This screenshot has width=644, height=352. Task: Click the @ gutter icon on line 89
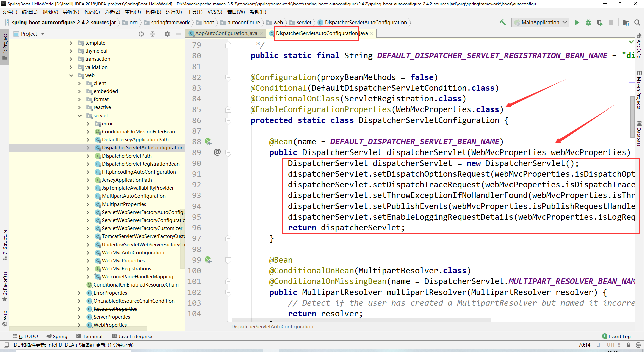217,152
